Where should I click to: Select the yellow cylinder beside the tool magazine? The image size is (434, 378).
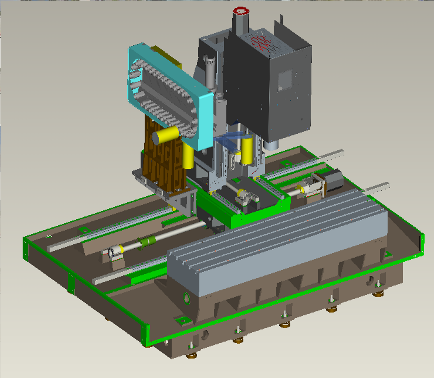click(x=166, y=135)
